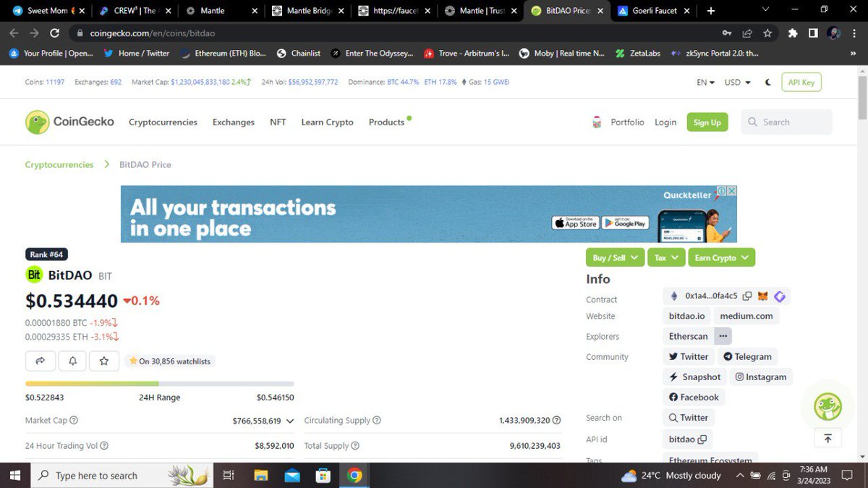Click the weather 24°C Mostly cloudy widget
This screenshot has height=488, width=868.
coord(671,476)
